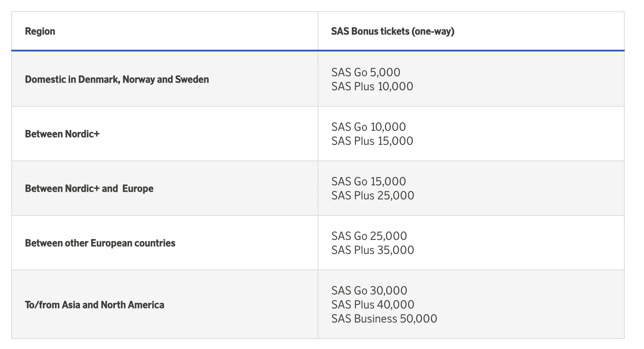The image size is (644, 349).
Task: Click the 'SAS Go 25,000' text
Action: (369, 236)
